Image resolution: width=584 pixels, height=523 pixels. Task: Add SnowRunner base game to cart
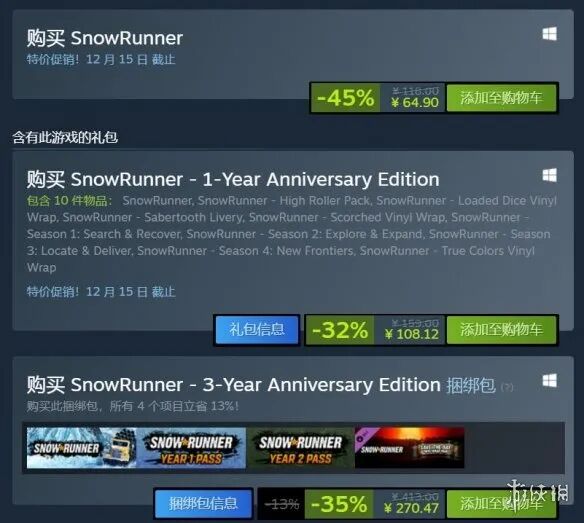[501, 98]
